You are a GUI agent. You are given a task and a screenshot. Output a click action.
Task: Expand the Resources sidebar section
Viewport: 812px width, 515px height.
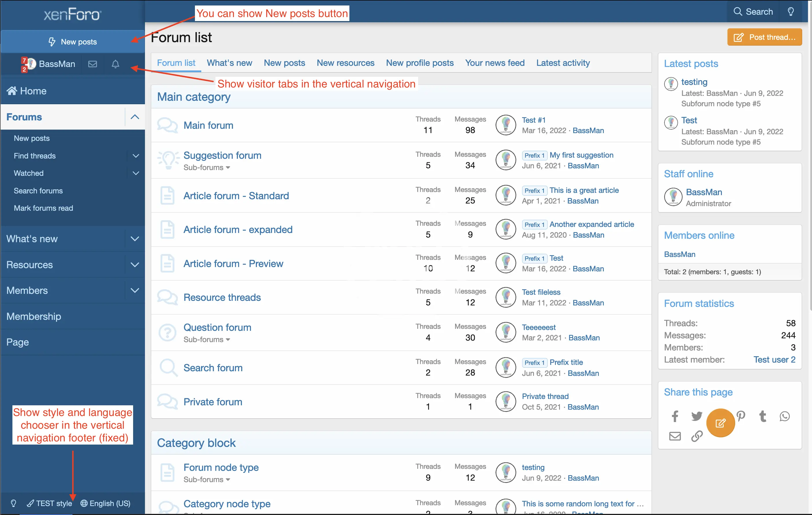click(135, 265)
